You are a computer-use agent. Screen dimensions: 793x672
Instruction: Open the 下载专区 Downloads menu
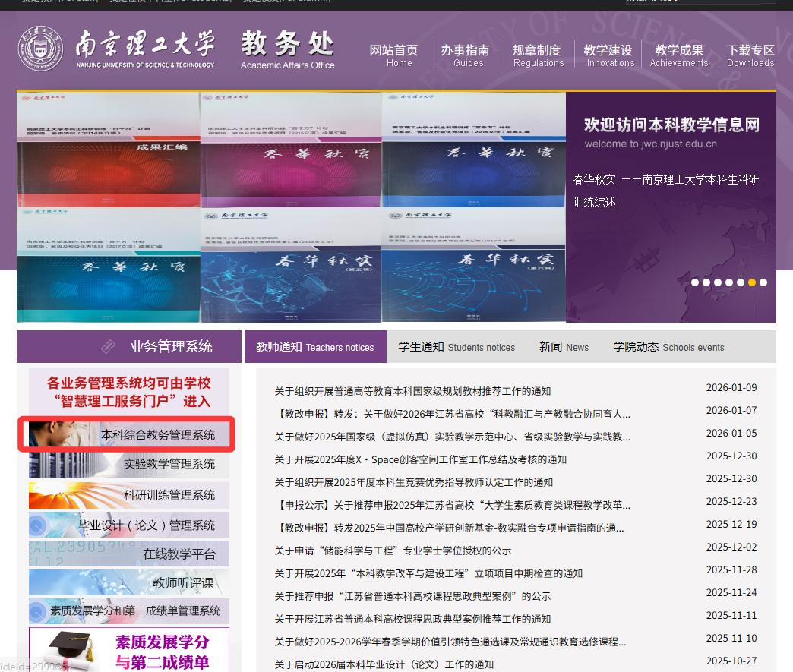click(x=750, y=54)
